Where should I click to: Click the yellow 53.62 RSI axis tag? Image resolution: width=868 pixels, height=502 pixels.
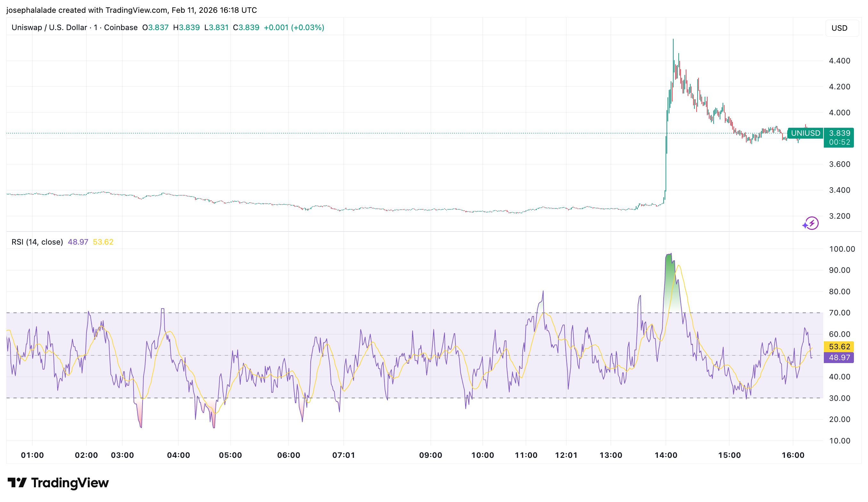[839, 347]
